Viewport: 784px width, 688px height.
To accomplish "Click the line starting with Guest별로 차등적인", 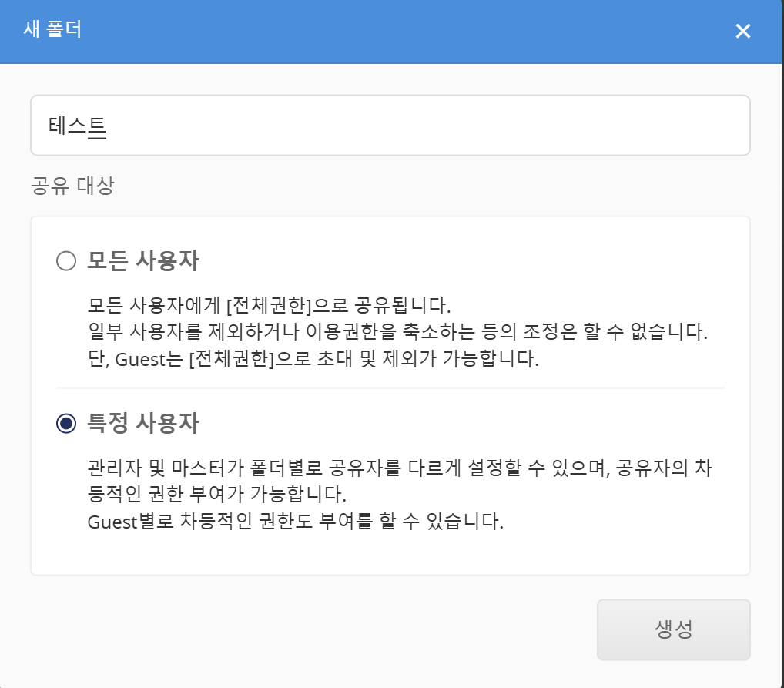I will pos(295,522).
